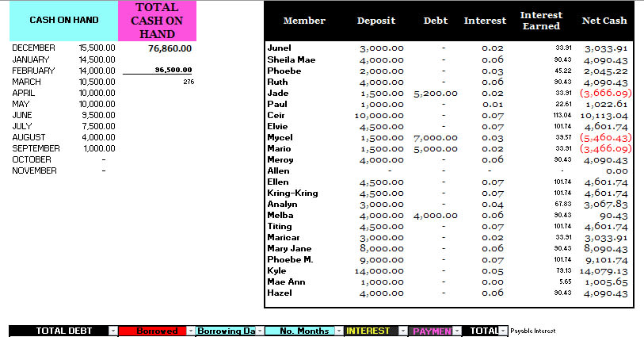The width and height of the screenshot is (644, 337).
Task: Open the Borrowing Date filter dropdown
Action: pos(260,331)
